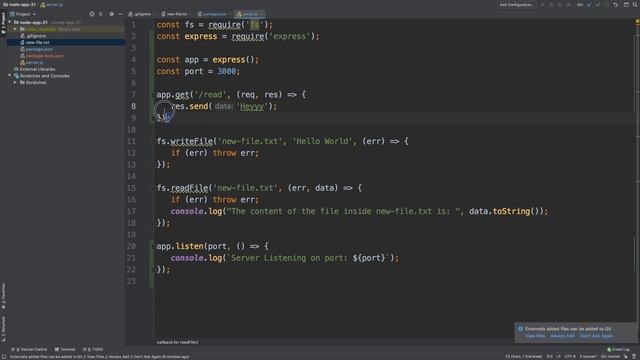Open the Event Log
This screenshot has height=360, width=640.
(x=618, y=349)
